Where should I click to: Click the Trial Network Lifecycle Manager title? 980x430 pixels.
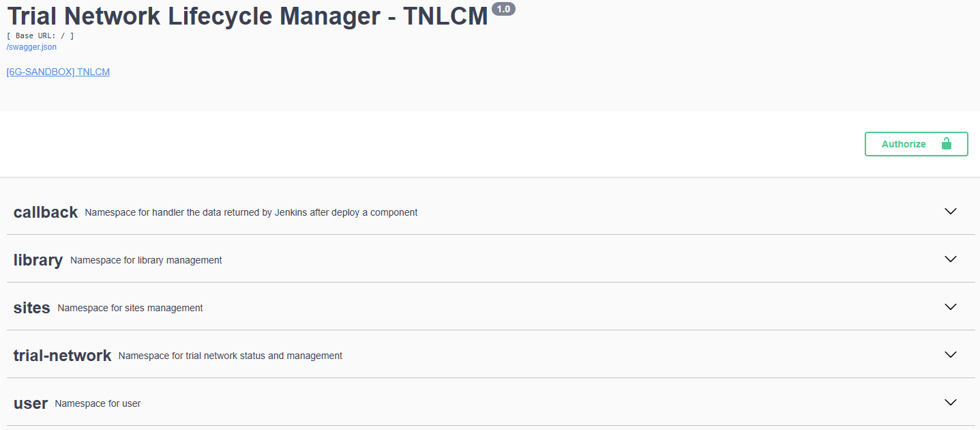coord(248,16)
